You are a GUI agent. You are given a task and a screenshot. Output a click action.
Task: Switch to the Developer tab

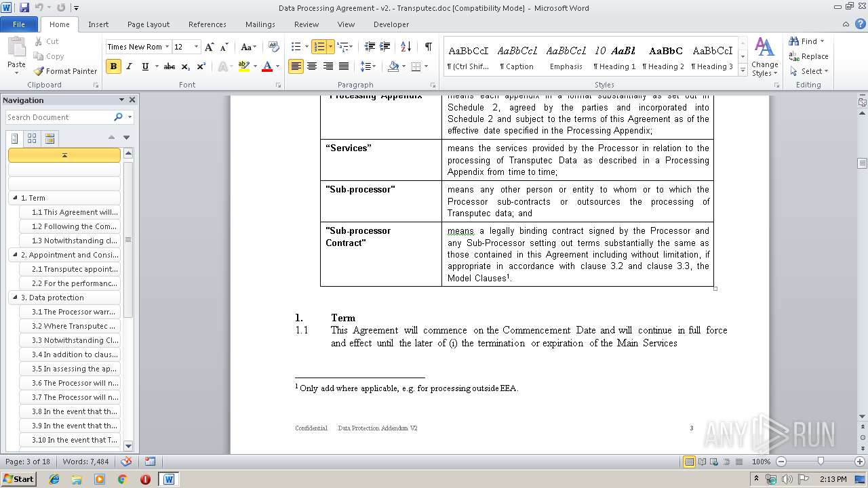click(391, 24)
